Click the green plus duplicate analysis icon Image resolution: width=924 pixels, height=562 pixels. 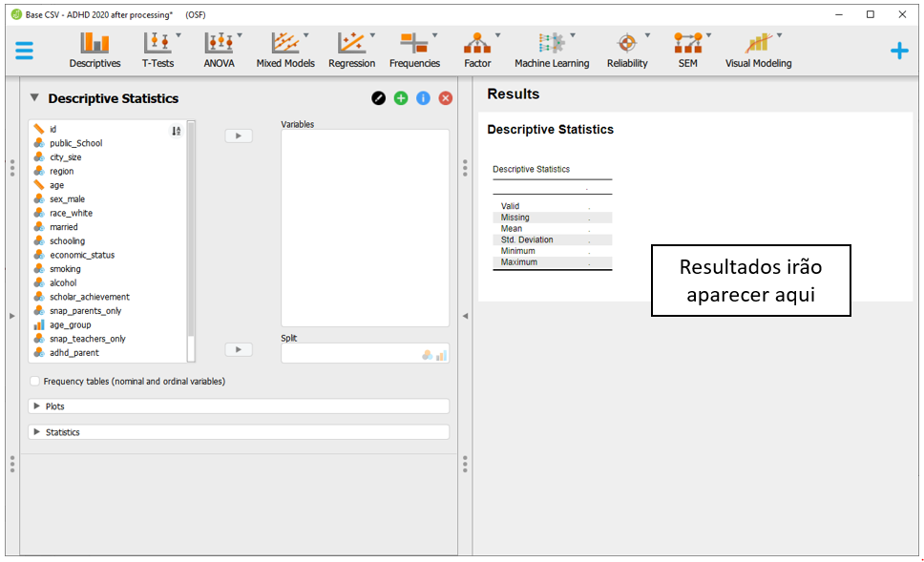(401, 98)
